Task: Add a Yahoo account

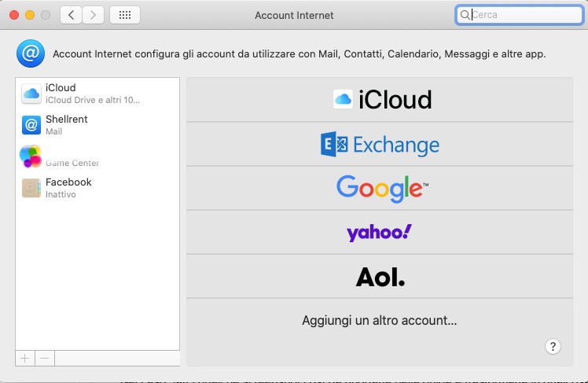Action: pyautogui.click(x=380, y=233)
